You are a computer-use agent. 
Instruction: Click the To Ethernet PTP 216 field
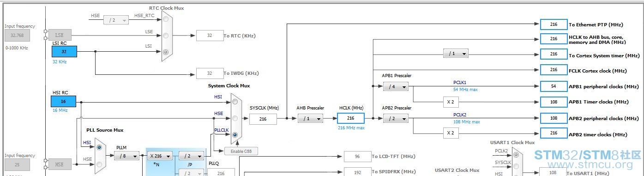tap(554, 24)
